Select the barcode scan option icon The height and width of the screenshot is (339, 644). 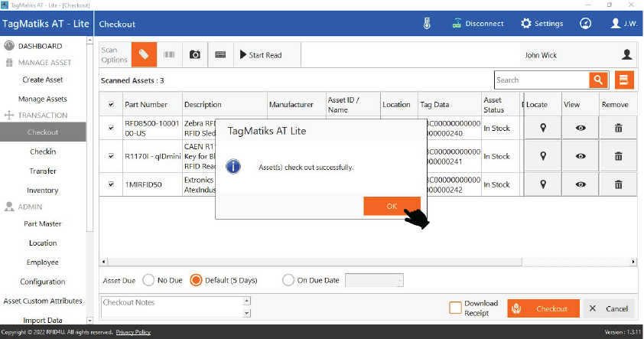tap(169, 55)
